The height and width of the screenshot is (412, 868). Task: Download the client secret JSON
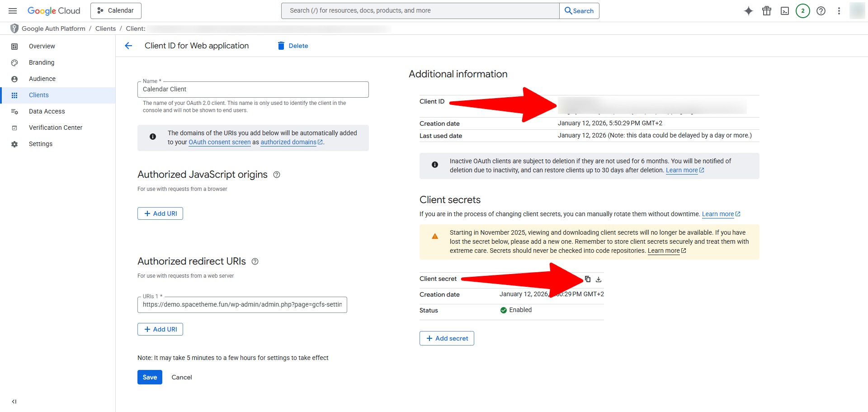pyautogui.click(x=599, y=279)
